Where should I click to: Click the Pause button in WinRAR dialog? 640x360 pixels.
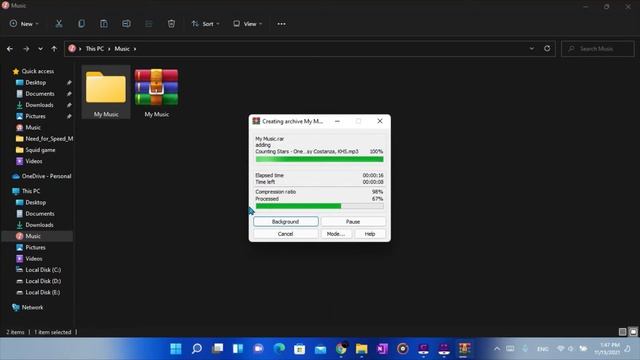point(353,221)
